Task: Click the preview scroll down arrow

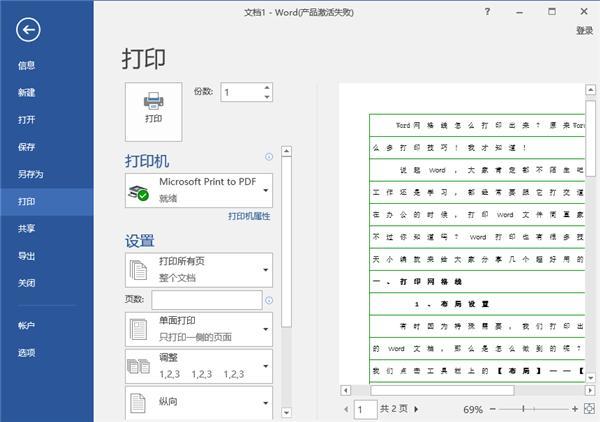Action: pyautogui.click(x=590, y=378)
